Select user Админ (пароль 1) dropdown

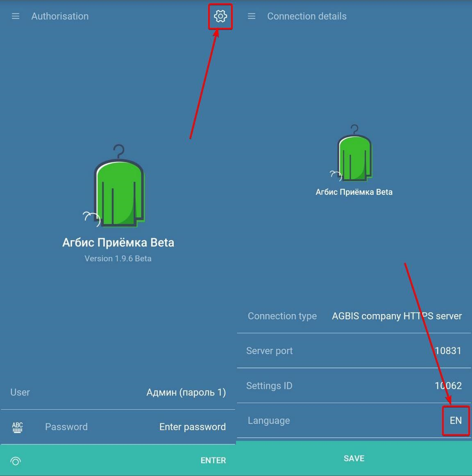(x=186, y=392)
